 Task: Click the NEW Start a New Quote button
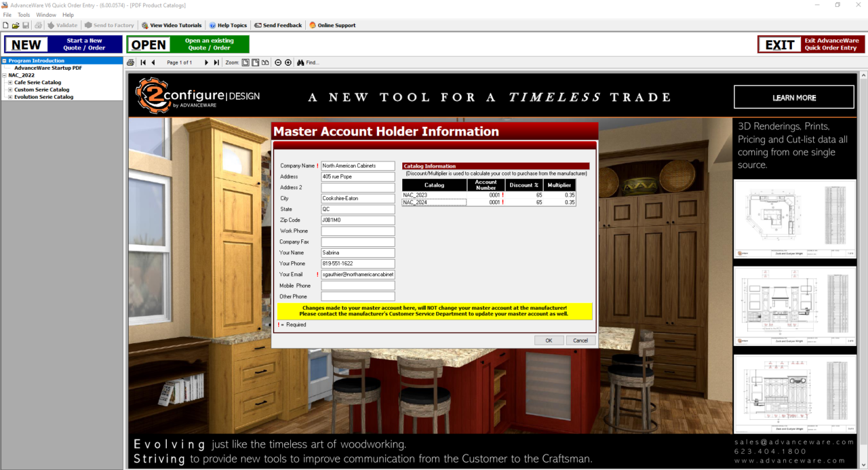tap(62, 43)
